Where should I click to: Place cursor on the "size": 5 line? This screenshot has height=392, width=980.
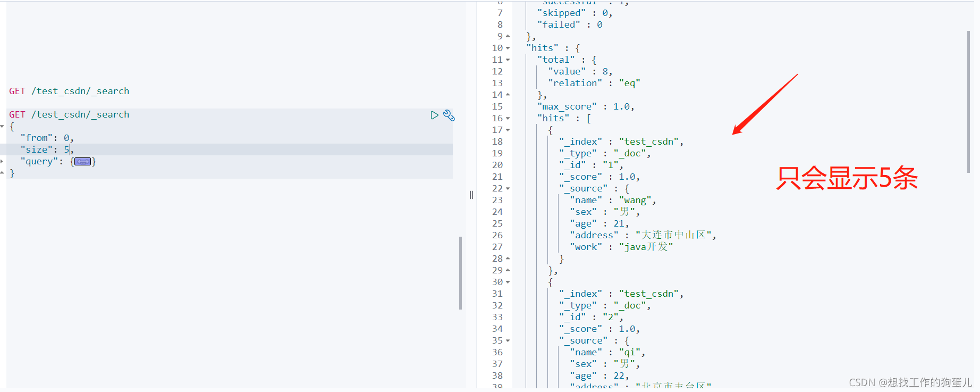230,149
